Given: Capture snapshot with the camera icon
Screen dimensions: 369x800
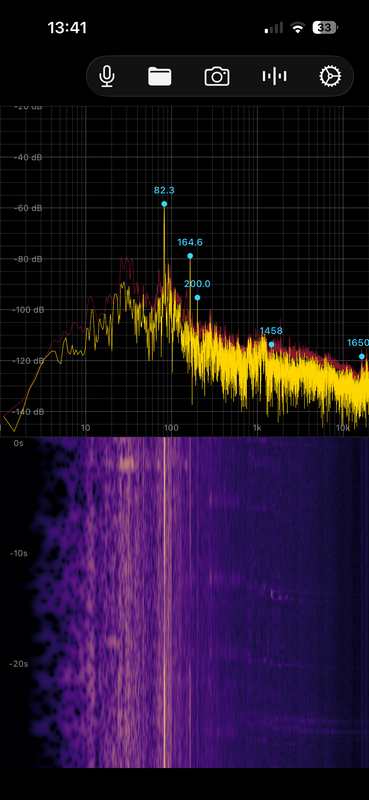Looking at the screenshot, I should coord(217,77).
